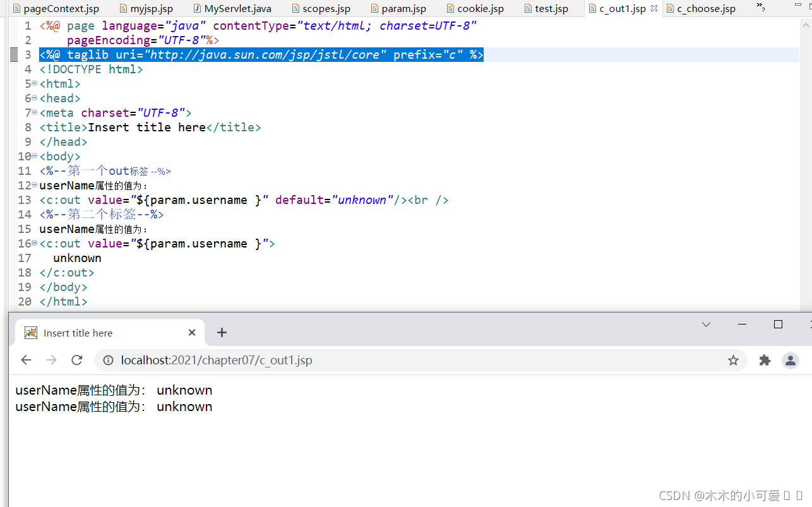Viewport: 812px width, 507px height.
Task: Close the Insert title here browser tab
Action: [x=191, y=332]
